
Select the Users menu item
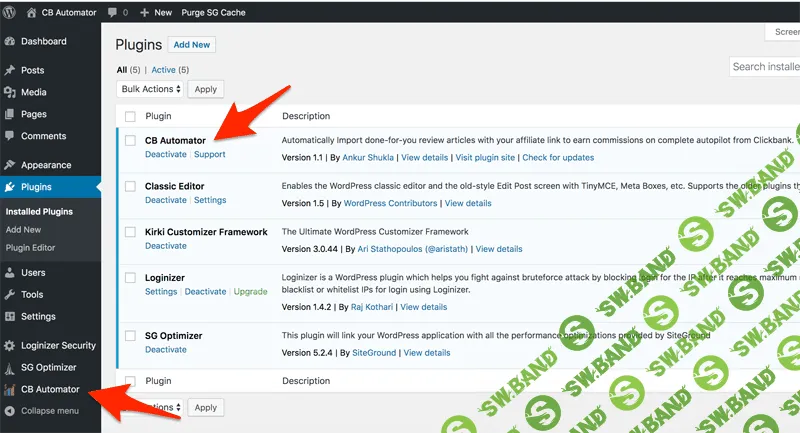click(33, 273)
